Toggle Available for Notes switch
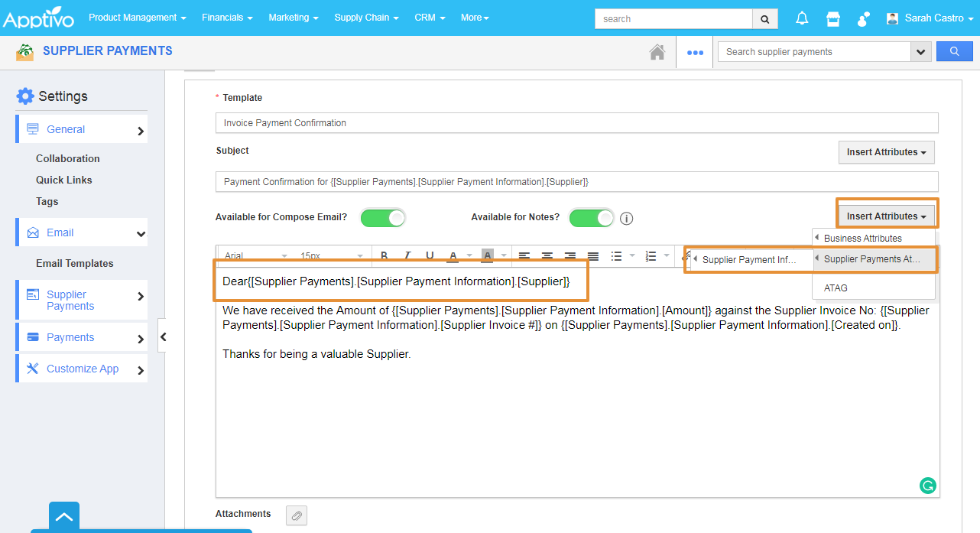Viewport: 980px width, 533px height. [591, 218]
